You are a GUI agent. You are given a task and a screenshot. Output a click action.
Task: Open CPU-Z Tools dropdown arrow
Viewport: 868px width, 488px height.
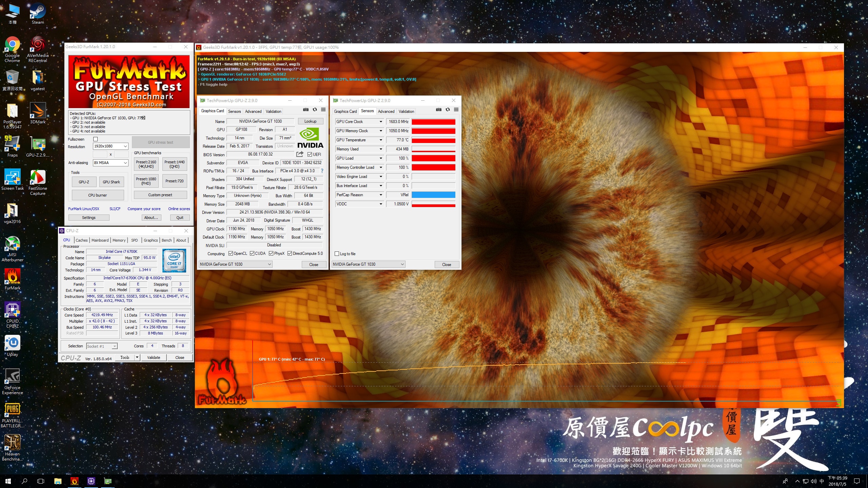137,358
